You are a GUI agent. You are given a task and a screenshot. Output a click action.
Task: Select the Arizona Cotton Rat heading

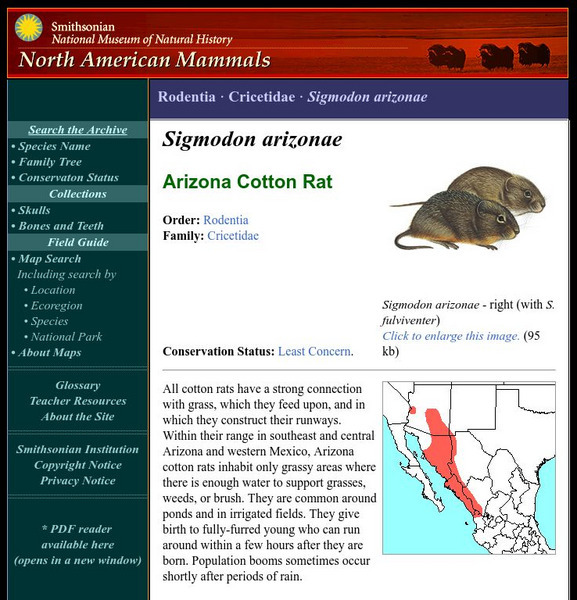point(248,181)
